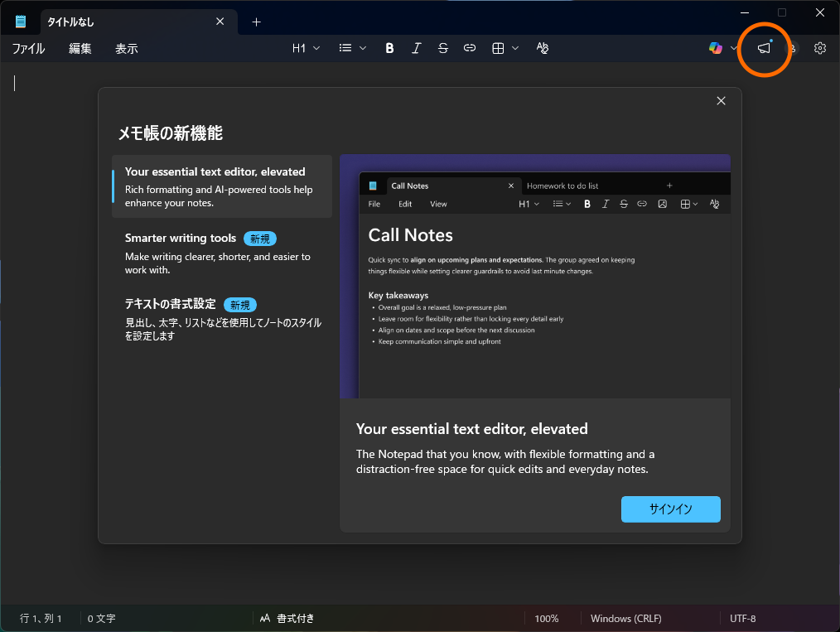Open the bullet list dropdown

353,48
